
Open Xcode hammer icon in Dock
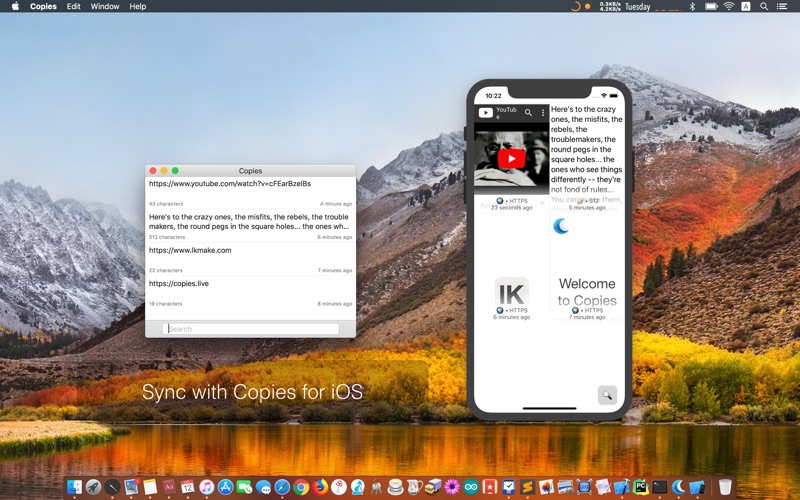click(x=621, y=487)
